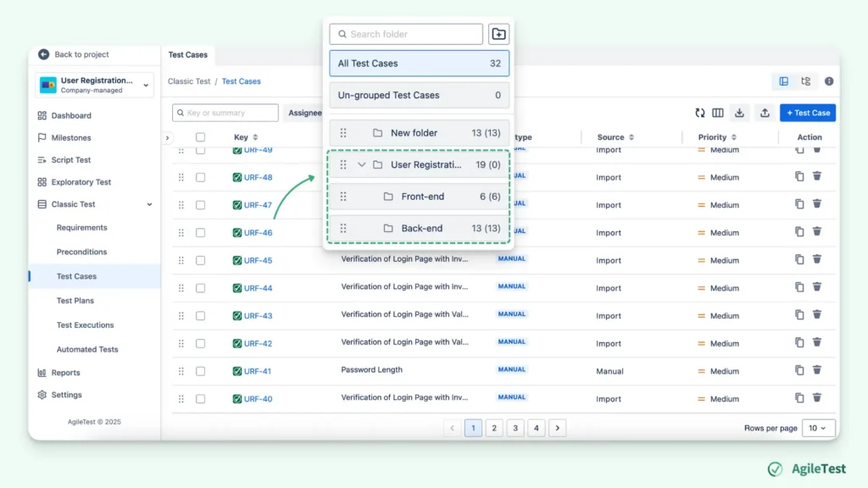Open the column settings icon
Viewport: 868px width, 488px height.
pos(717,113)
